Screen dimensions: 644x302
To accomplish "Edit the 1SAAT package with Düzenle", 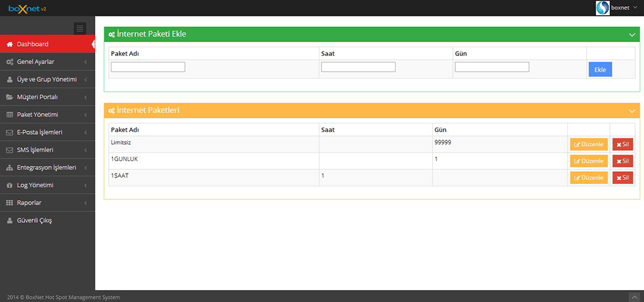I will point(589,177).
